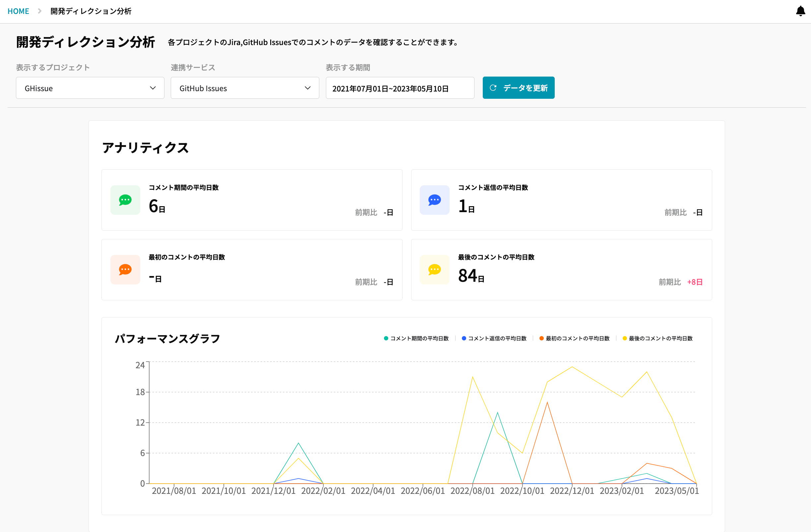Viewport: 811px width, 532px height.
Task: Click the 表示するプロジェクト label
Action: 53,67
